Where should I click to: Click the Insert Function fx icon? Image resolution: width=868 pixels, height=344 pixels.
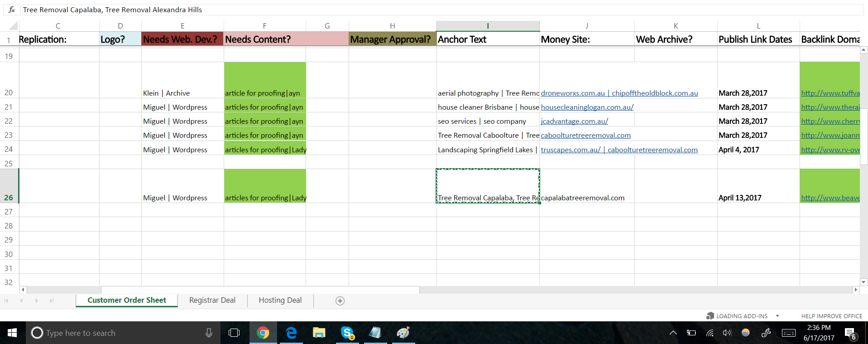click(12, 10)
